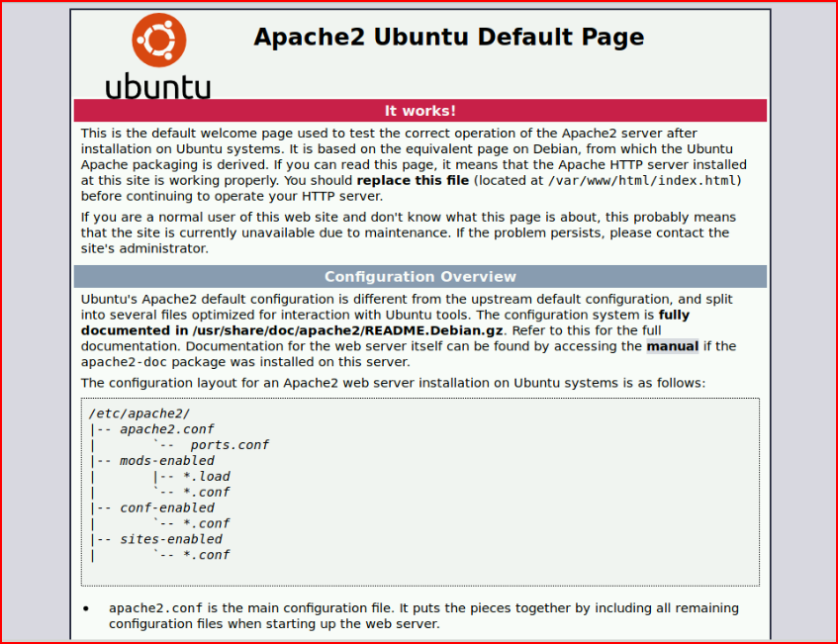Click the Ubuntu circle logo icon

pyautogui.click(x=159, y=41)
